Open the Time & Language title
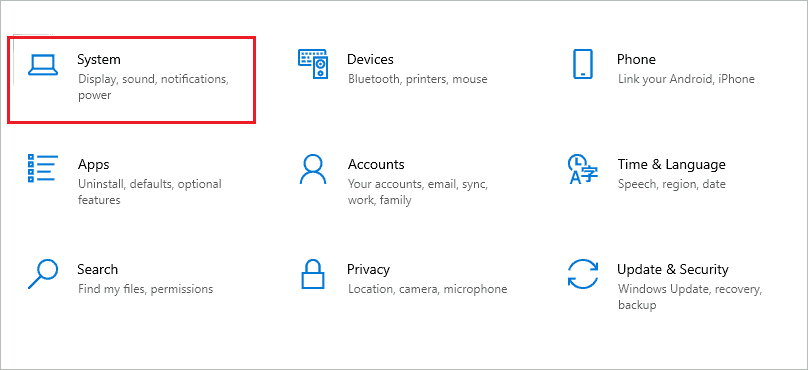808x370 pixels. pyautogui.click(x=671, y=165)
